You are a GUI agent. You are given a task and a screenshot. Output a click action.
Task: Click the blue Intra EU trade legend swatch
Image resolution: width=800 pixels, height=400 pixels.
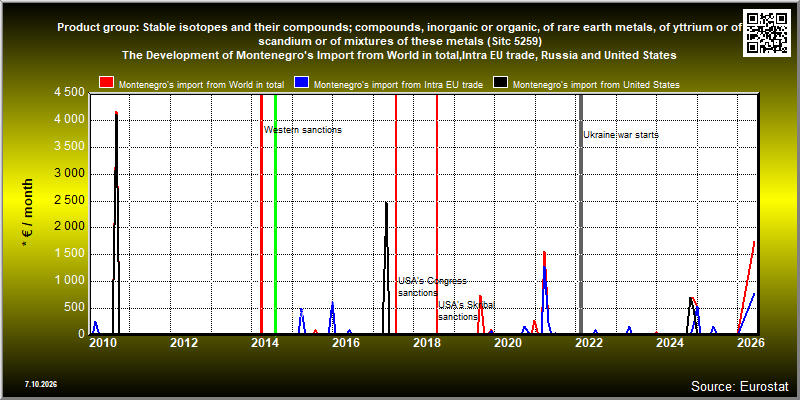pos(302,84)
